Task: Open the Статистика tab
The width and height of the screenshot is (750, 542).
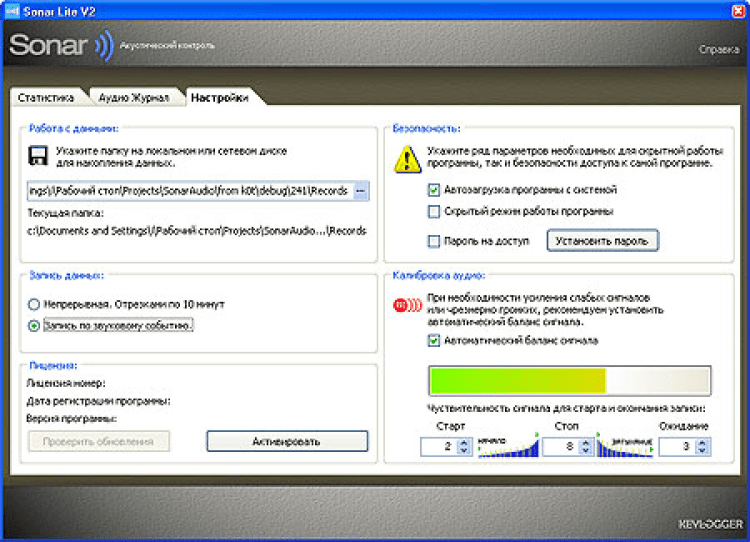Action: click(46, 98)
